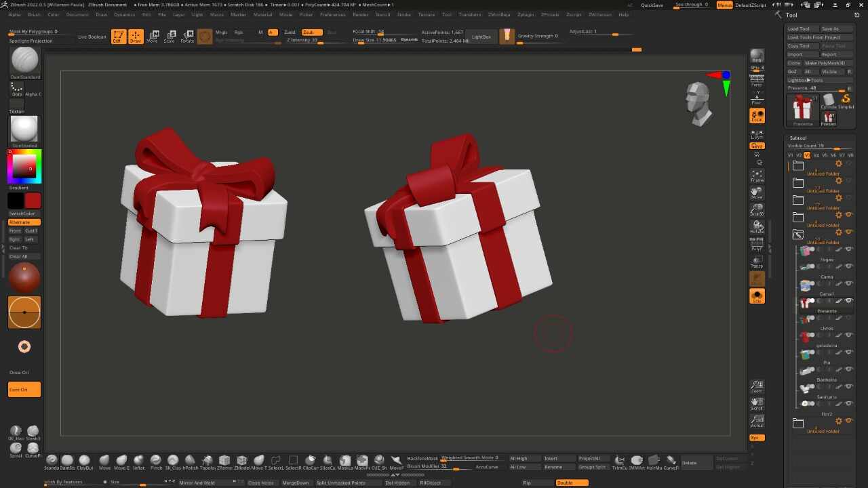Viewport: 868px width, 488px height.
Task: Toggle the Transp transparency button
Action: click(757, 262)
